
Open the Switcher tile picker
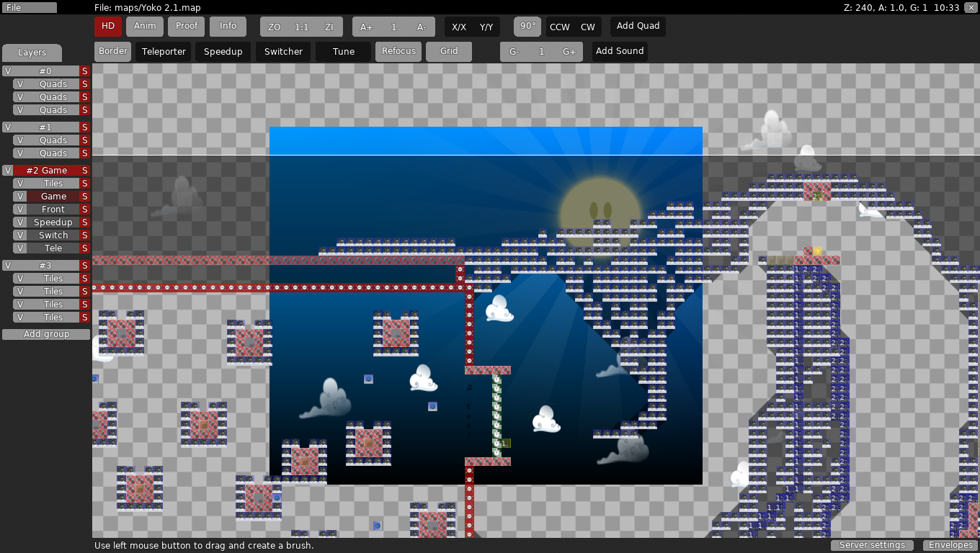point(282,51)
